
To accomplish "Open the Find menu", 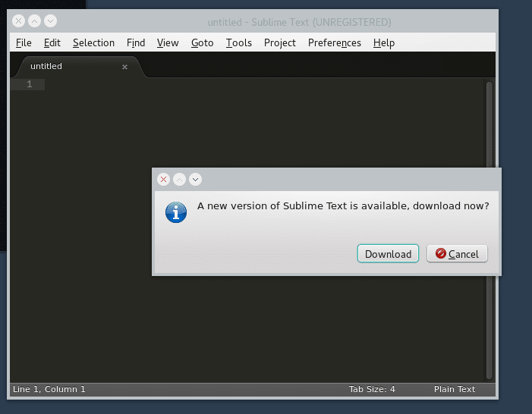I will [136, 42].
